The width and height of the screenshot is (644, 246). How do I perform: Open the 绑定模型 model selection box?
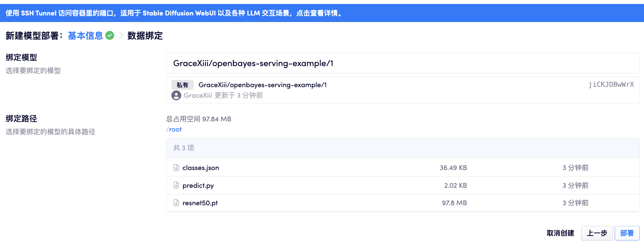tap(403, 63)
